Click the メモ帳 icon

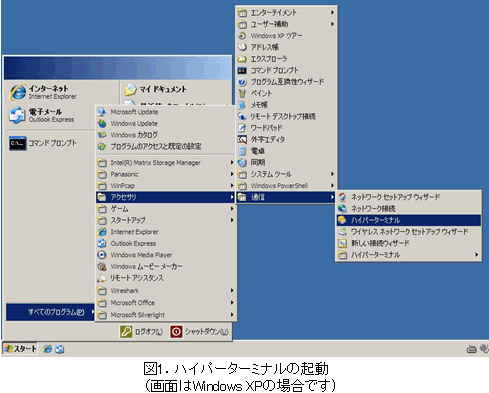(242, 105)
